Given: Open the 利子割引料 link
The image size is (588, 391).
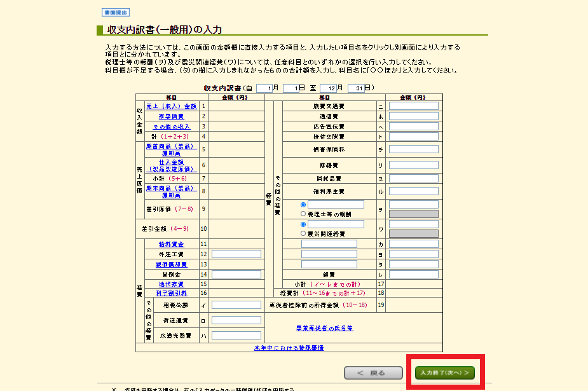Looking at the screenshot, I should click(172, 293).
